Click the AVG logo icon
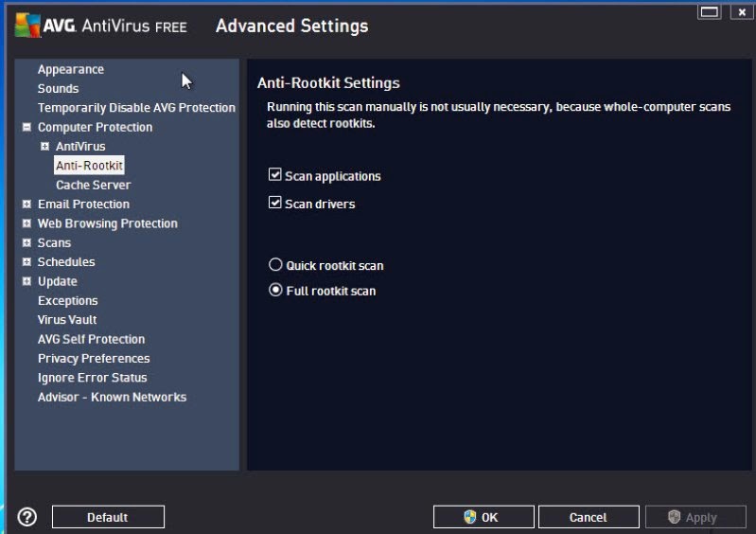The image size is (756, 534). pos(27,26)
